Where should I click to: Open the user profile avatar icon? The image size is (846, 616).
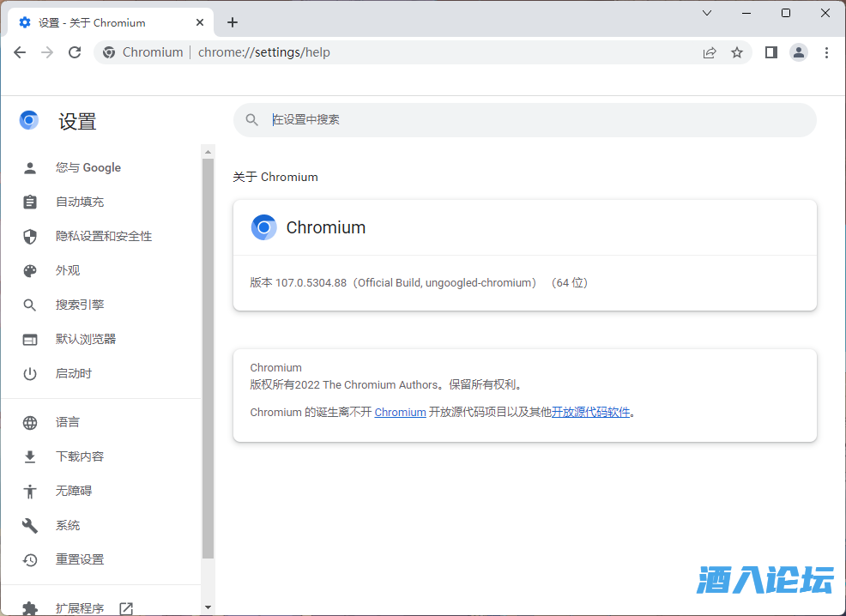(799, 52)
